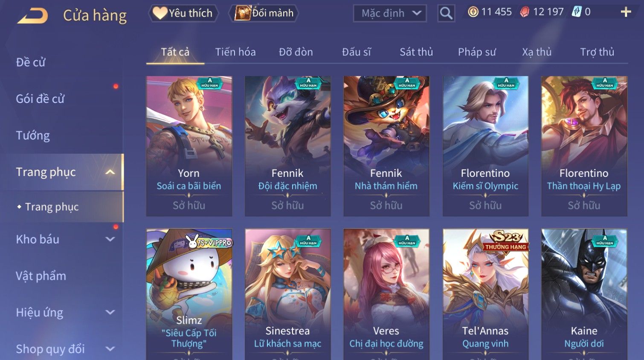
Task: Expand the Kho báu sidebar section
Action: [x=110, y=240]
